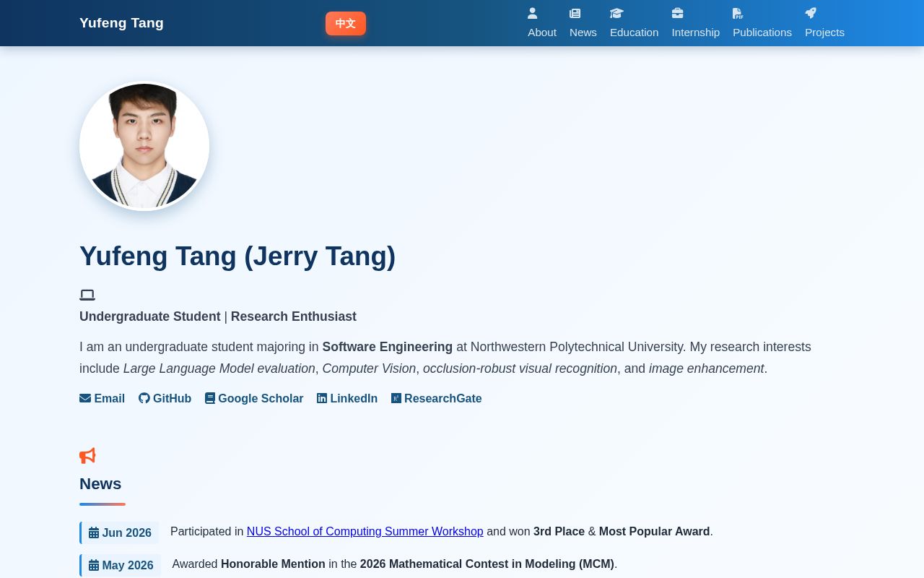This screenshot has width=924, height=578.
Task: Go to the News nav item
Action: point(583,23)
